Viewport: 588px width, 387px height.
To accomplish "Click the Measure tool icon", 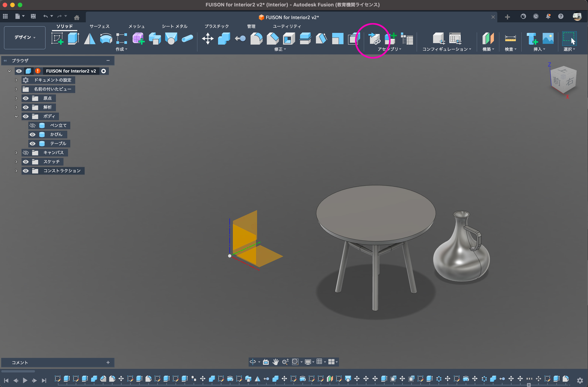I will (510, 39).
